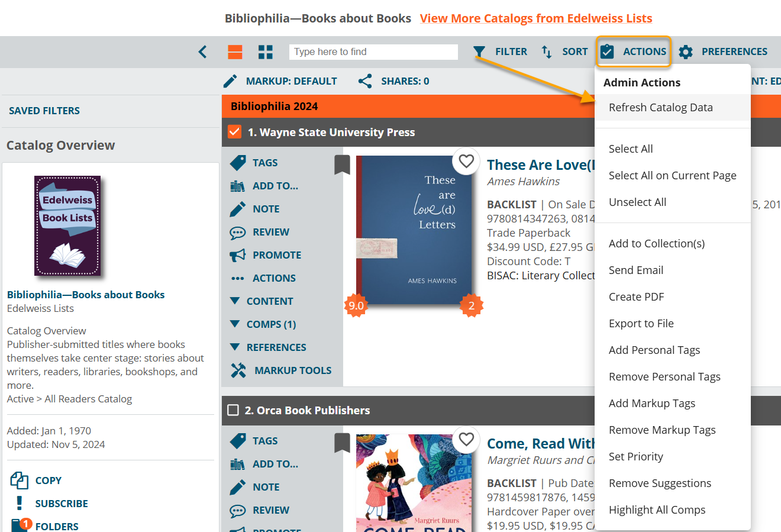This screenshot has height=532, width=781.
Task: Open the Saved Filters link
Action: 44,111
